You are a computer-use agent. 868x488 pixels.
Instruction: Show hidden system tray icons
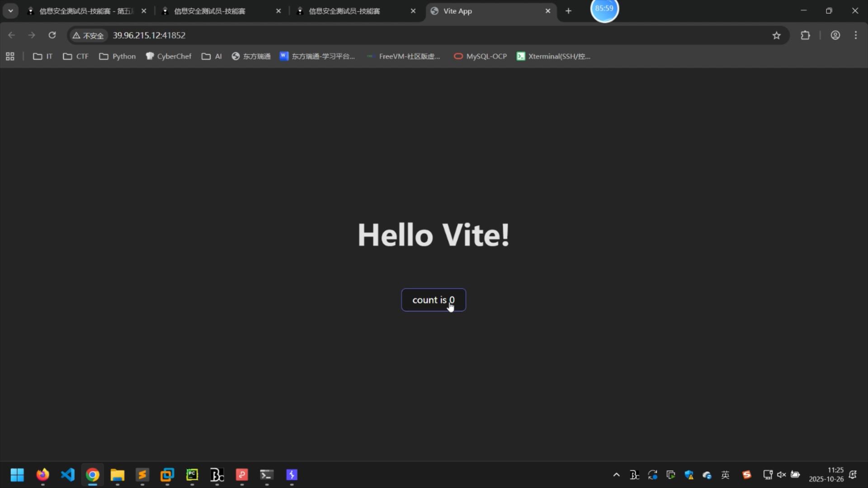pyautogui.click(x=616, y=475)
